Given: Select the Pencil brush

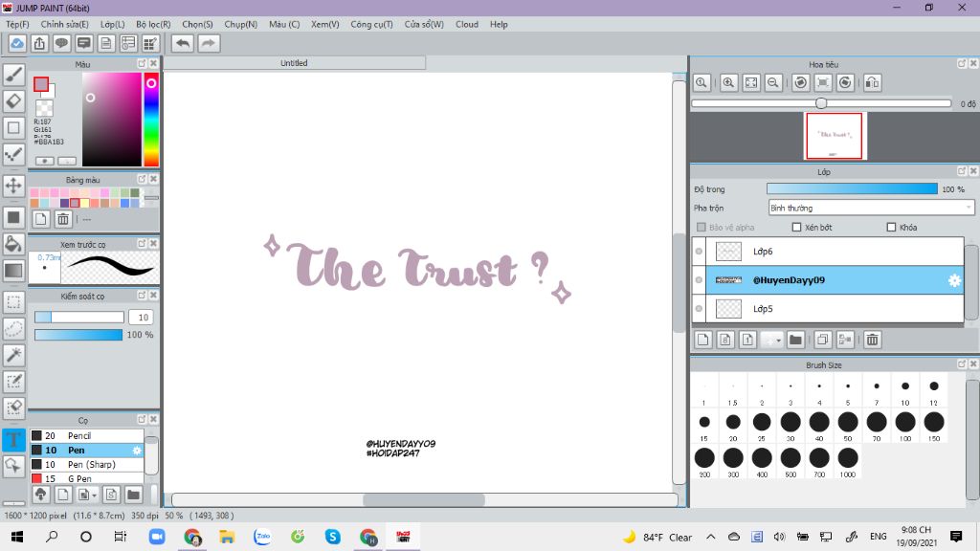Looking at the screenshot, I should pyautogui.click(x=87, y=435).
